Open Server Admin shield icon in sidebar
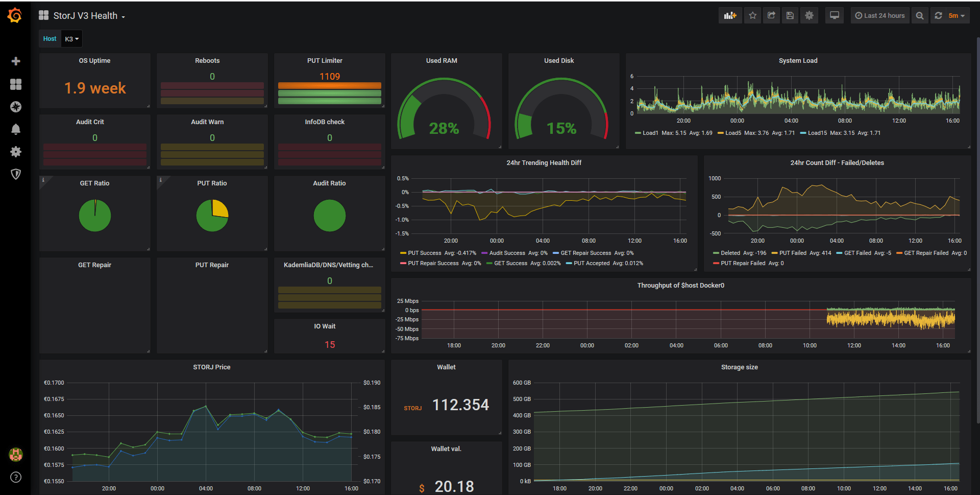980x495 pixels. 16,174
